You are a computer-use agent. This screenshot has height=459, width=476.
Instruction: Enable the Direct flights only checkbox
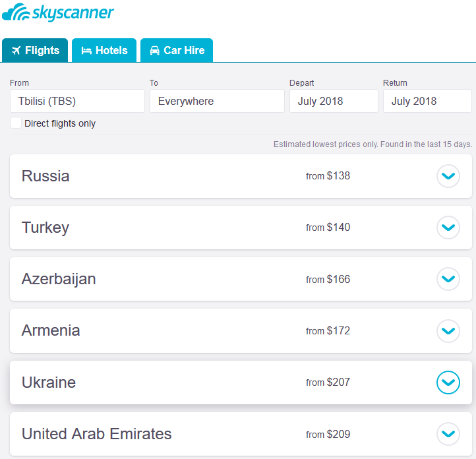(16, 123)
